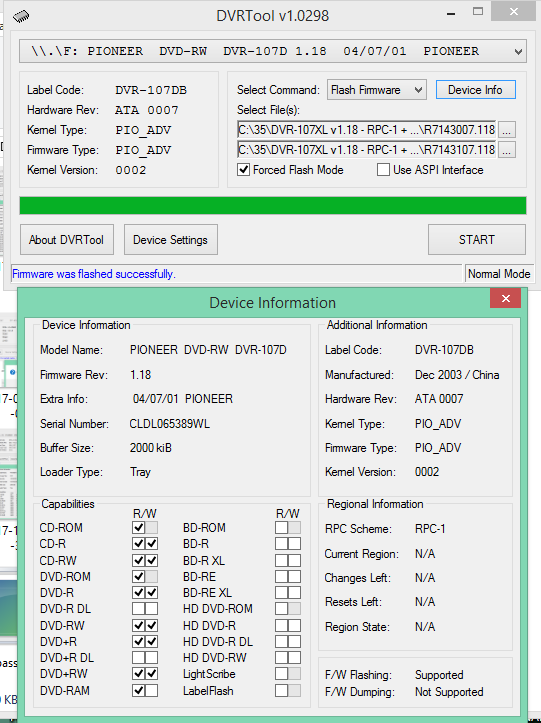Browse for the second firmware file
The image size is (541, 723).
click(x=506, y=150)
